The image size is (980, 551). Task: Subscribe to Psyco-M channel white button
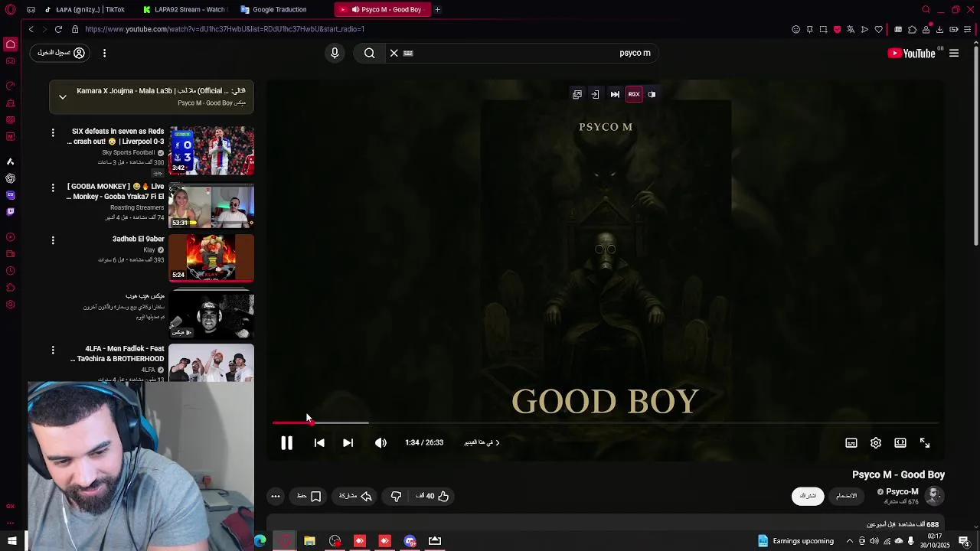808,496
